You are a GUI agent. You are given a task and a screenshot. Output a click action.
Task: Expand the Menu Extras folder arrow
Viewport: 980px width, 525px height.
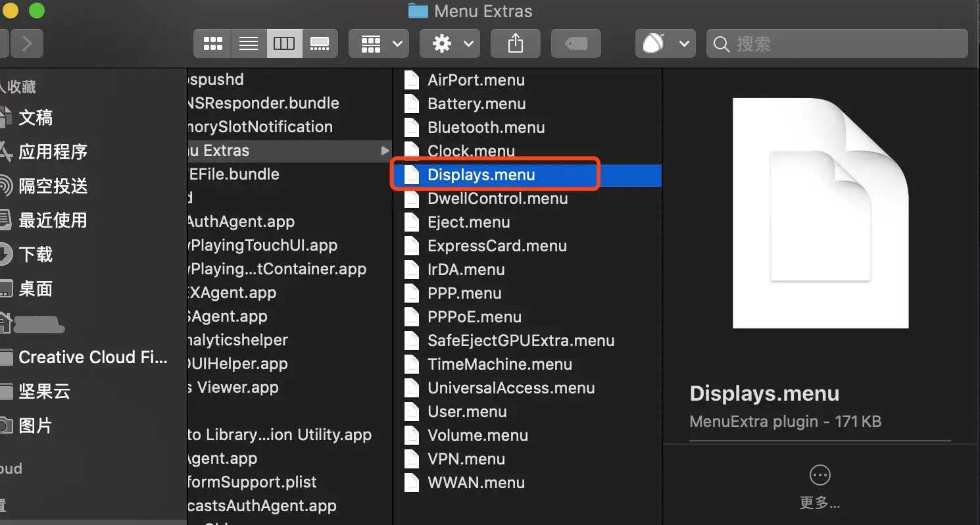pos(385,151)
